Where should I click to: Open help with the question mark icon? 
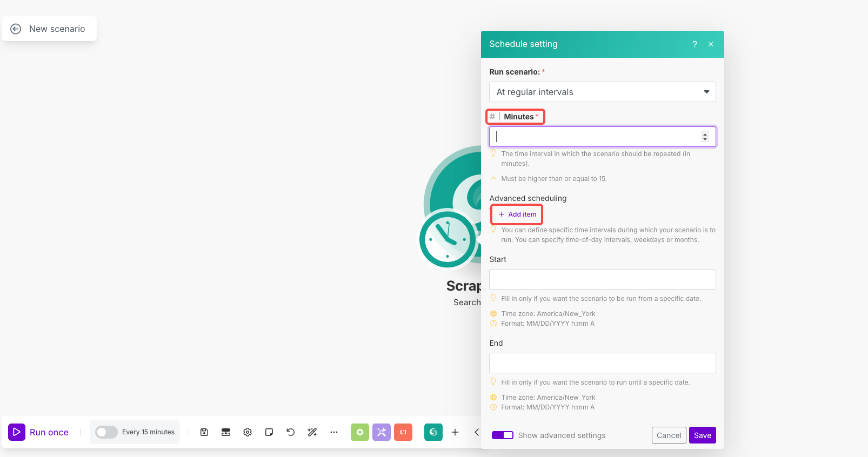click(x=695, y=44)
